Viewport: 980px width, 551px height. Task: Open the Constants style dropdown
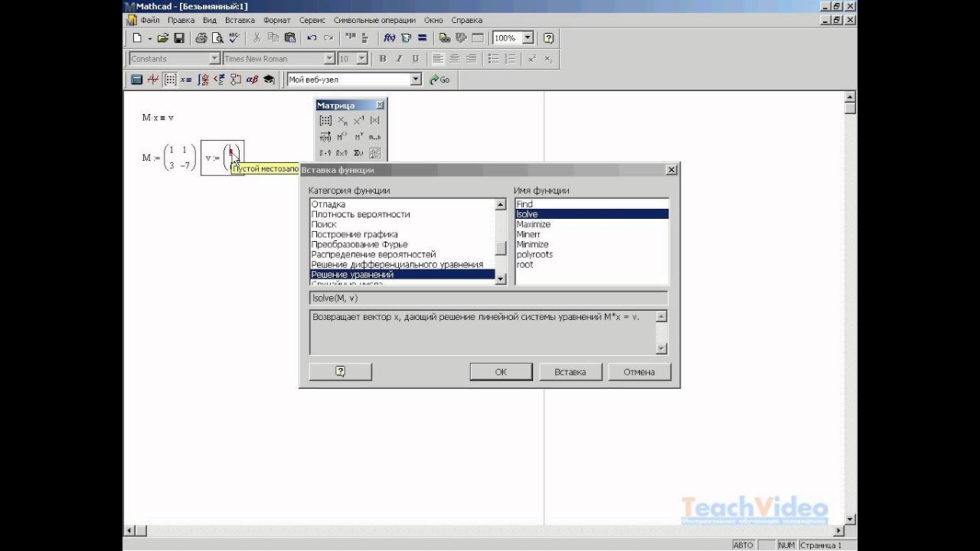coord(214,58)
